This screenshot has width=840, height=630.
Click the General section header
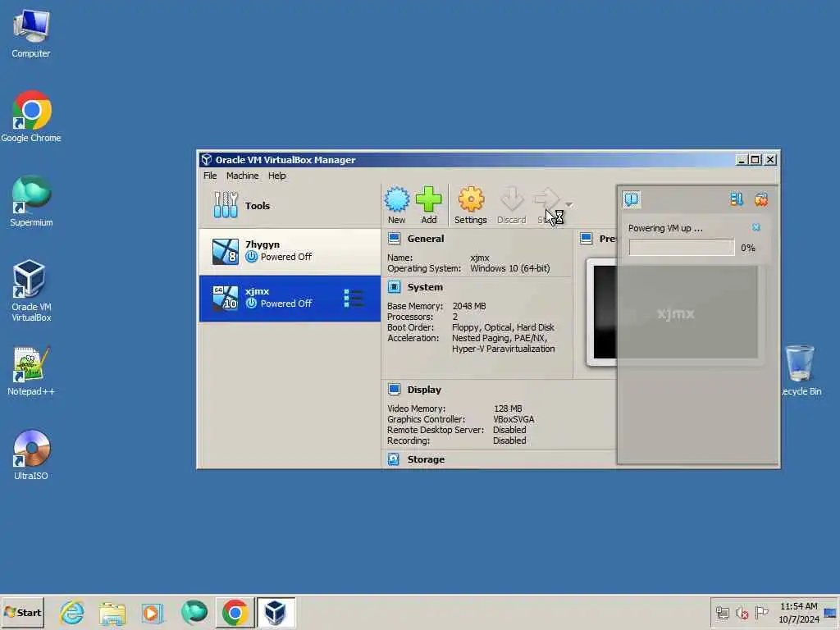click(x=426, y=239)
